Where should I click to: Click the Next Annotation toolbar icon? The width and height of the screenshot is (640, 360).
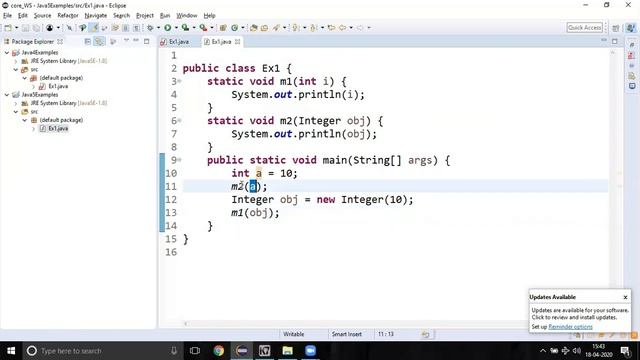(296, 28)
